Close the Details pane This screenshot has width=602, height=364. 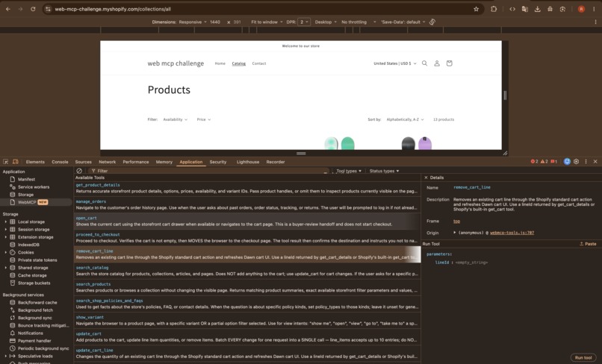426,178
